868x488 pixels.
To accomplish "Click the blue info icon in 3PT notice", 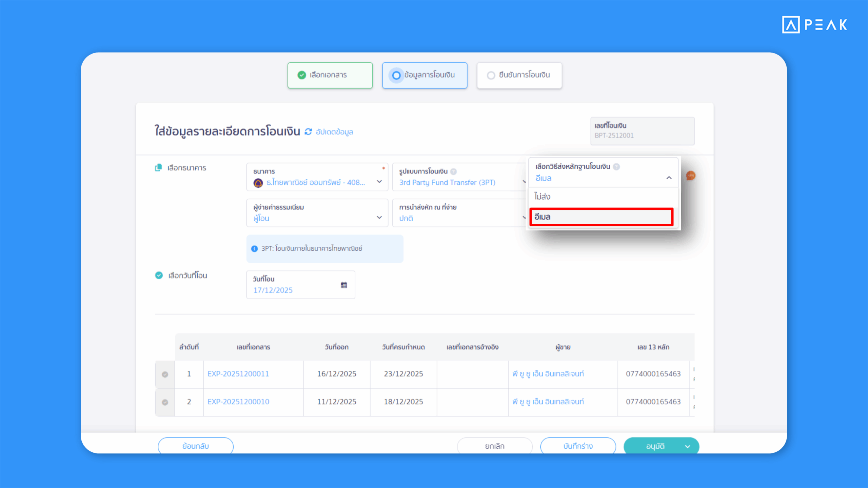I will (x=254, y=249).
